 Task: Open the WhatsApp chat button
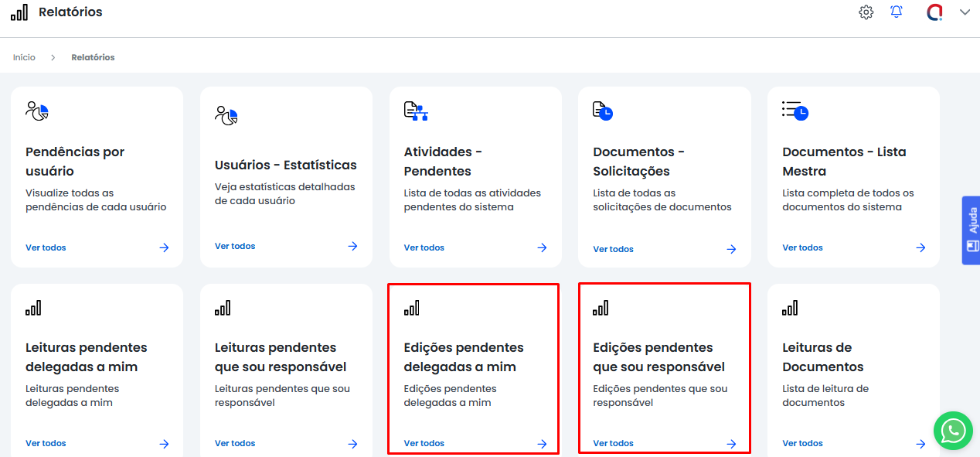[x=953, y=430]
